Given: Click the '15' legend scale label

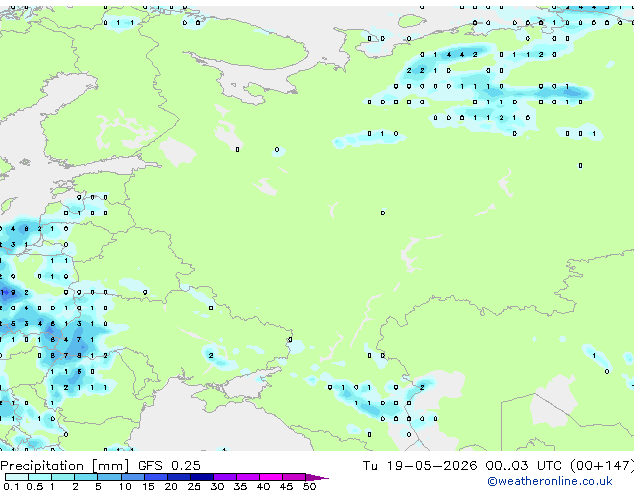Looking at the screenshot, I should (148, 486).
